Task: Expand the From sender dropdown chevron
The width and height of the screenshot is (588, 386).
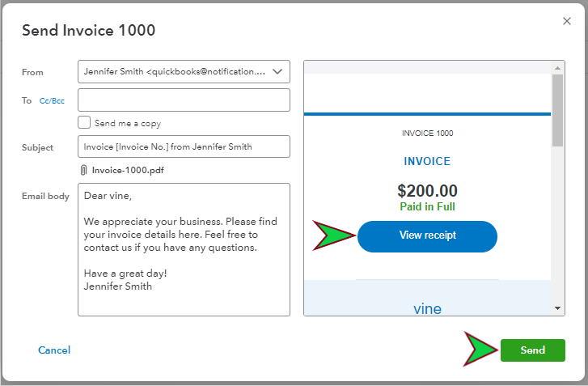Action: [277, 72]
